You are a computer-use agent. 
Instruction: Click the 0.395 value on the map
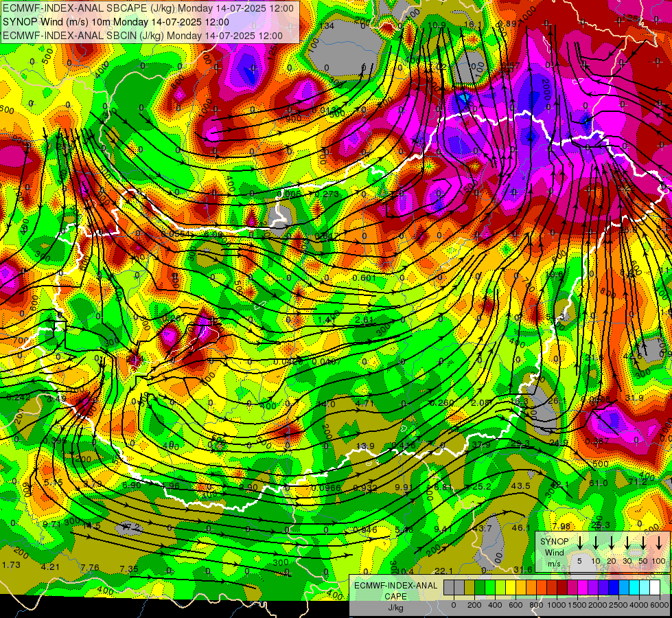pyautogui.click(x=54, y=440)
